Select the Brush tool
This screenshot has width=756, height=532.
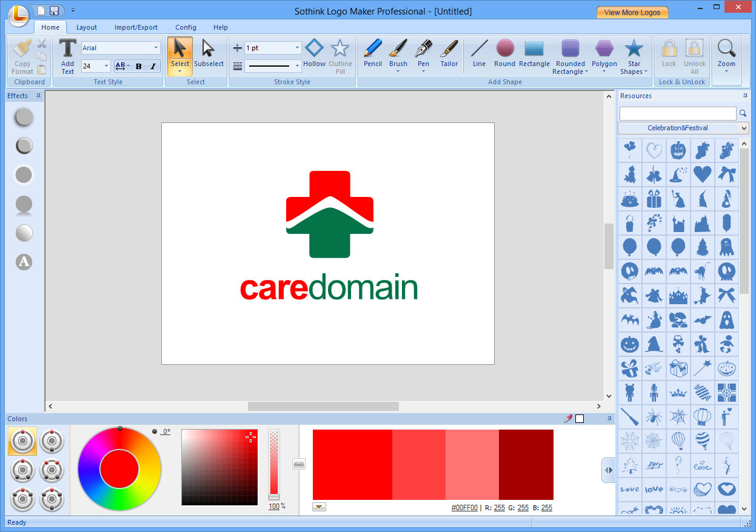398,55
